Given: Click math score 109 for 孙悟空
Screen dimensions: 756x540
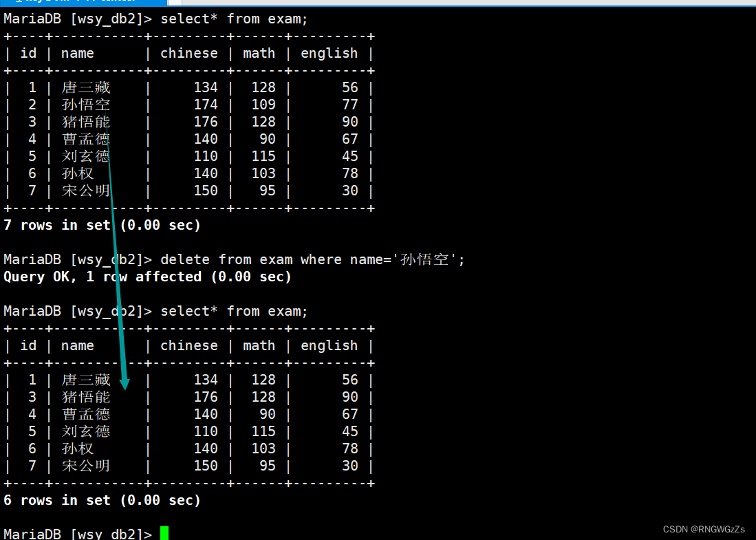Looking at the screenshot, I should click(263, 105).
